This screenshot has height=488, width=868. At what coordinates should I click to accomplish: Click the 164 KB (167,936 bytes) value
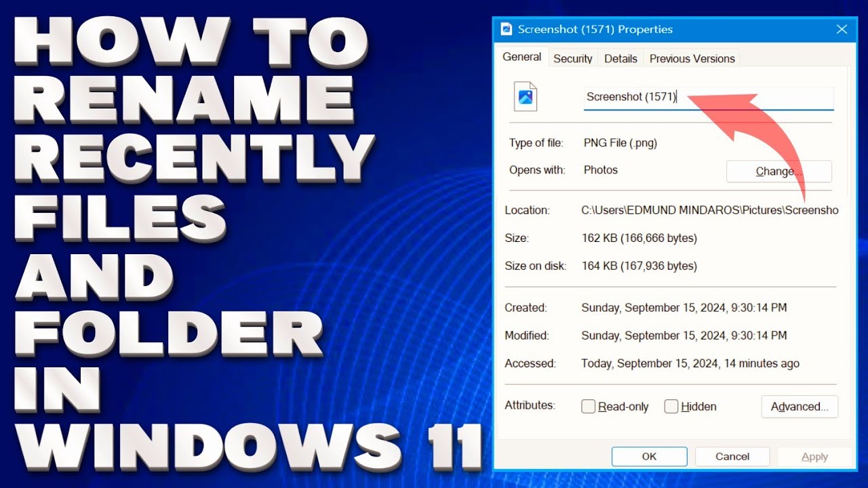639,266
